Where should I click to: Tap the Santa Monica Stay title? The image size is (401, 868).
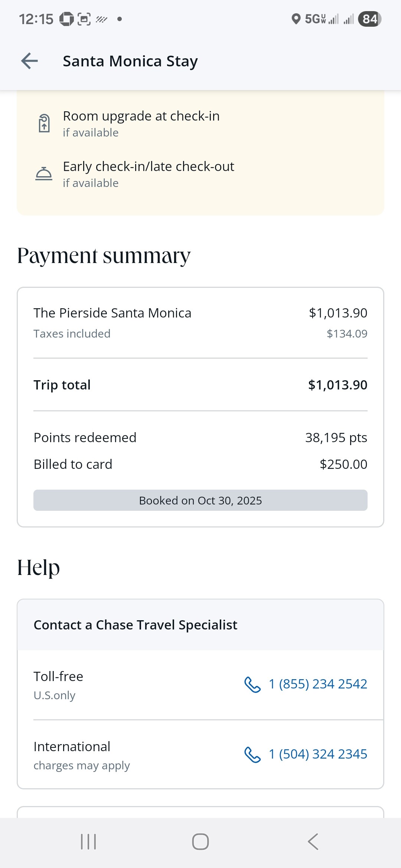click(x=130, y=61)
